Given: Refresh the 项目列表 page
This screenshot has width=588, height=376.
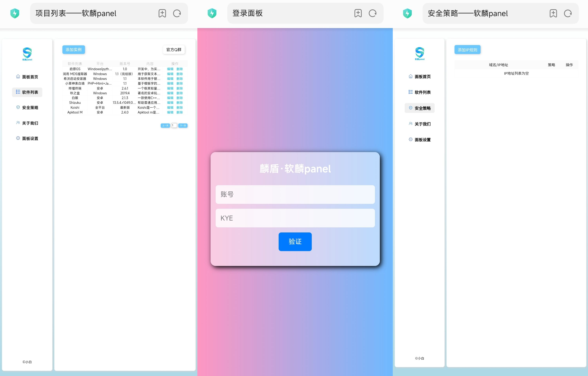Looking at the screenshot, I should (x=177, y=13).
